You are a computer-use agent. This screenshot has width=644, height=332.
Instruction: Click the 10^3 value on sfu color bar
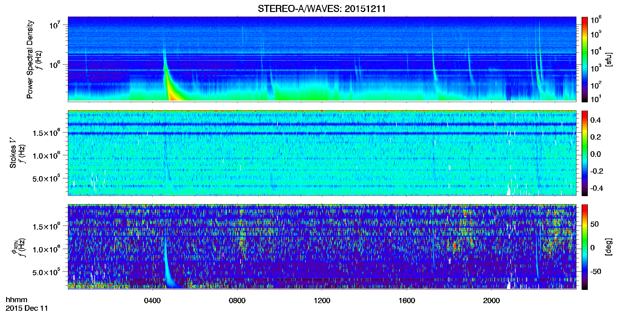coord(596,68)
